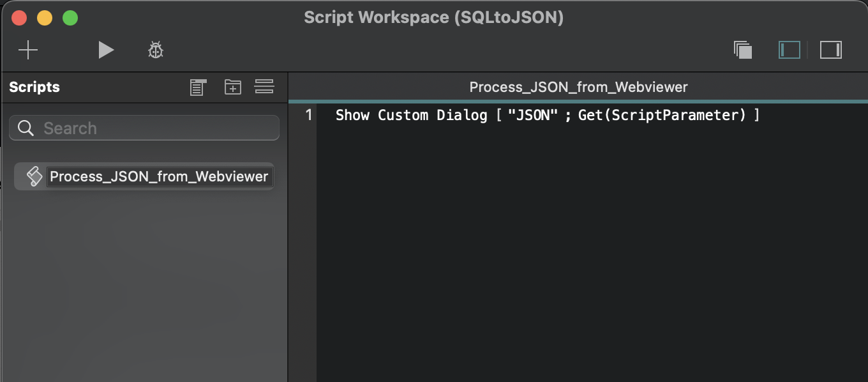Click the script icon for Process_JSON_from_Webviewer

pos(34,177)
